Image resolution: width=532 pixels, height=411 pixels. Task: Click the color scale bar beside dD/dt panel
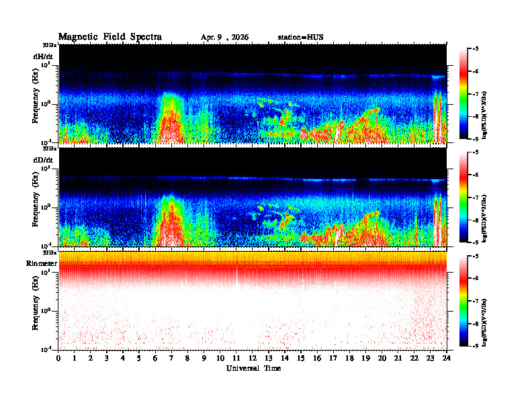coord(463,197)
